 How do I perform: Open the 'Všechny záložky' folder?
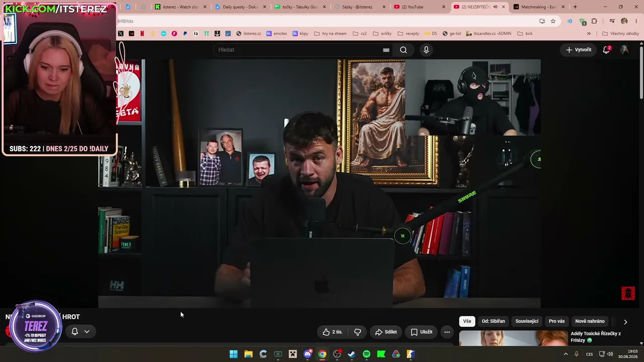(x=620, y=34)
